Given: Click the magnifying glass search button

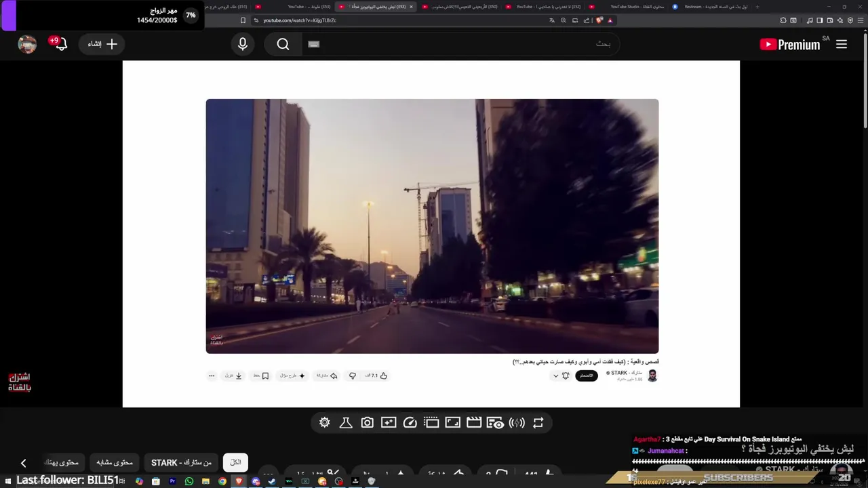Looking at the screenshot, I should point(283,44).
